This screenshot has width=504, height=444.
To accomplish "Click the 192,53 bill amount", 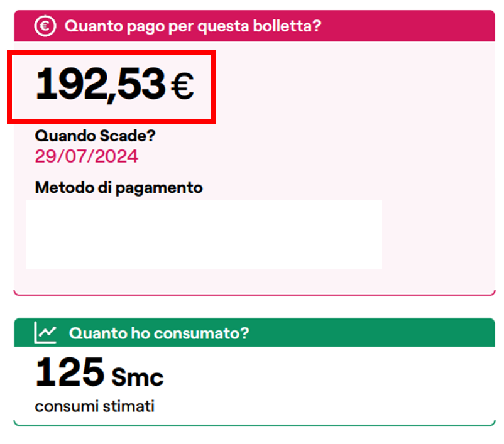I will tap(101, 85).
